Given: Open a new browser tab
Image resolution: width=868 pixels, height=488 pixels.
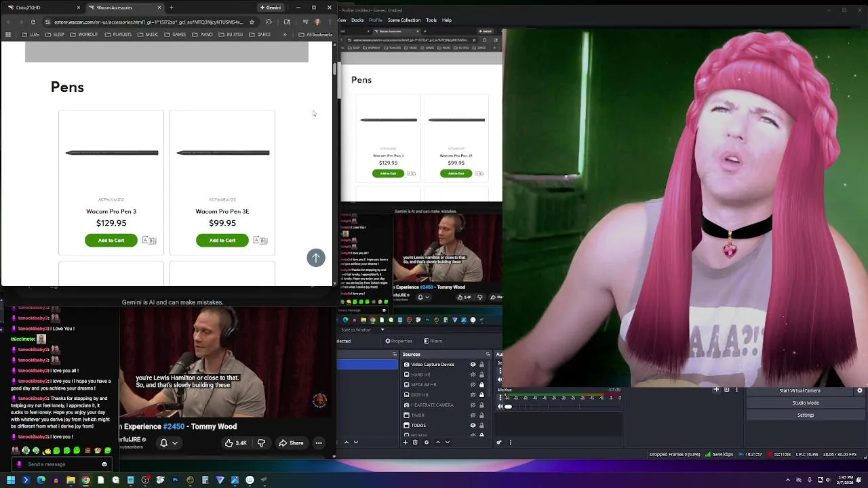Looking at the screenshot, I should coord(171,7).
